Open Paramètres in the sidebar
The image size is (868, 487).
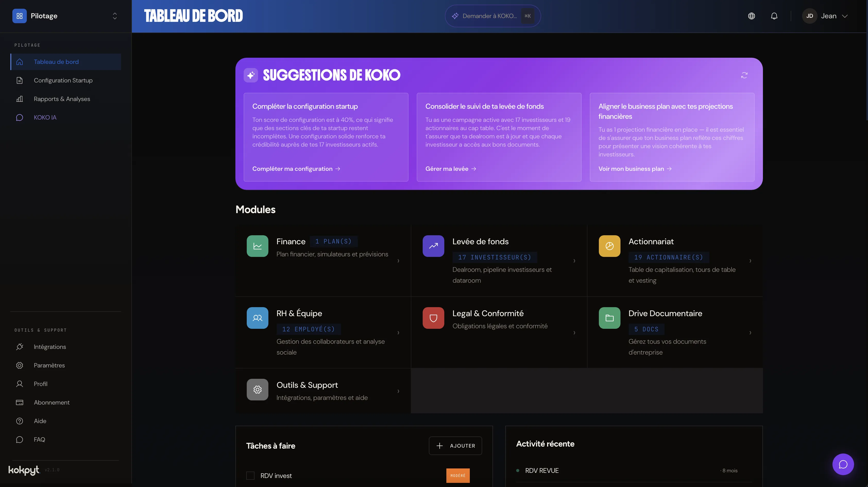[66, 365]
